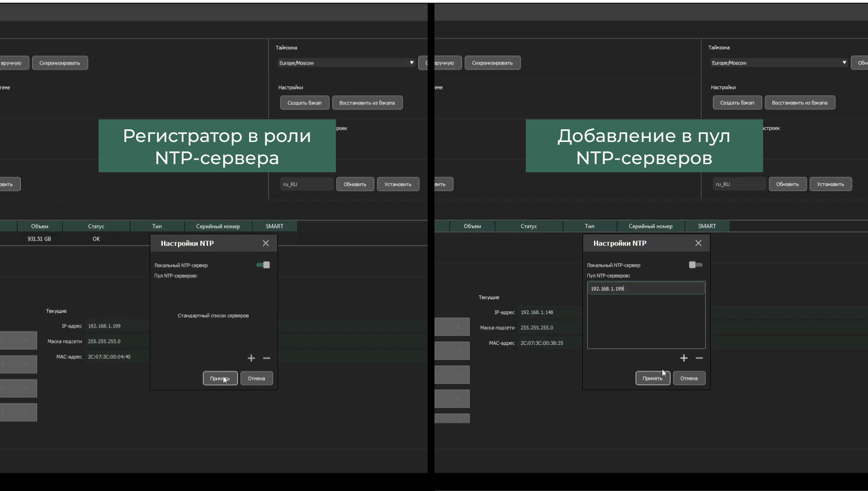Click SMART column header in left table

tap(274, 226)
